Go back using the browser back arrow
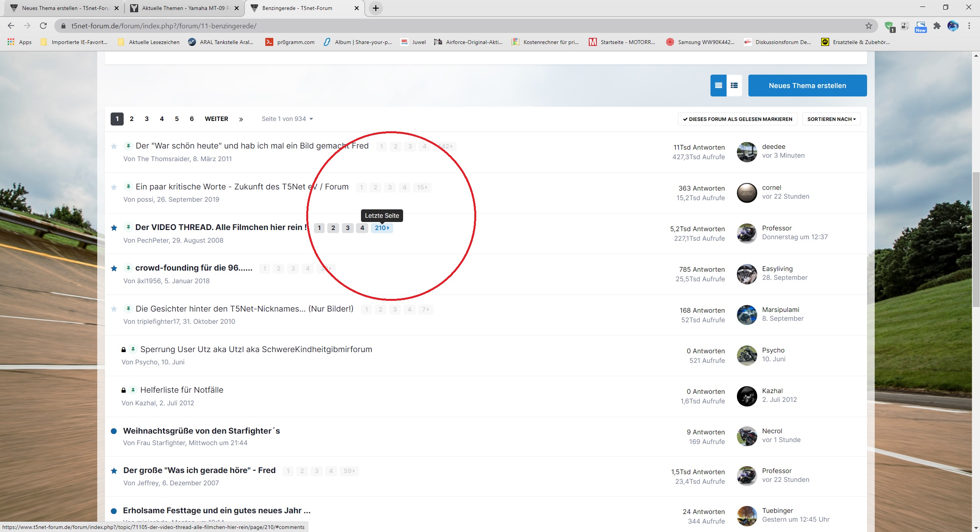This screenshot has height=532, width=980. click(x=11, y=26)
